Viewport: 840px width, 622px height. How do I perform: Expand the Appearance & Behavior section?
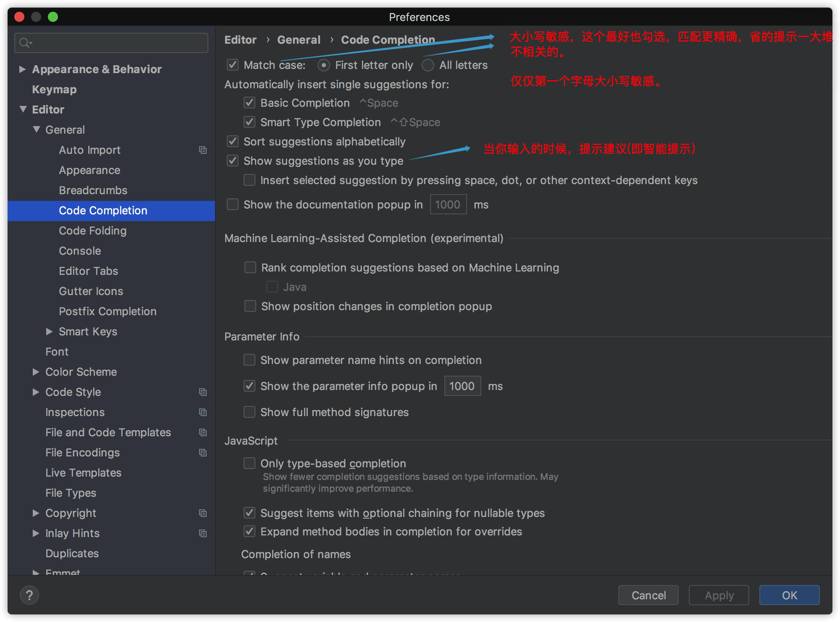click(x=23, y=69)
